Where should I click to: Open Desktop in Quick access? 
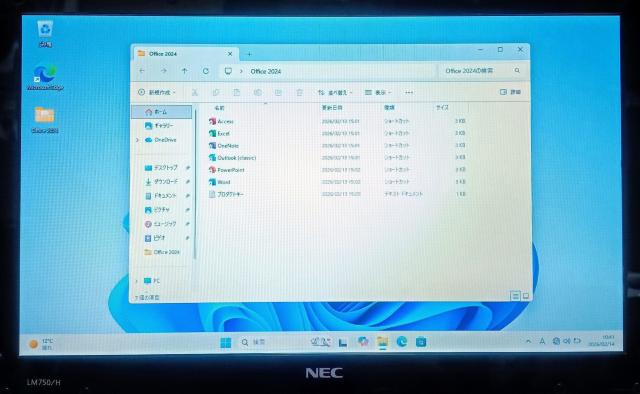pyautogui.click(x=162, y=168)
